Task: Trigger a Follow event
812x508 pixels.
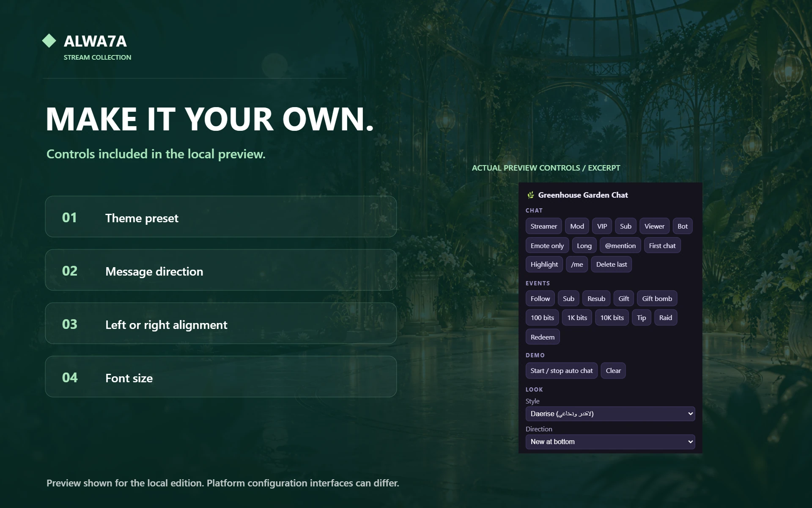Action: [x=540, y=298]
